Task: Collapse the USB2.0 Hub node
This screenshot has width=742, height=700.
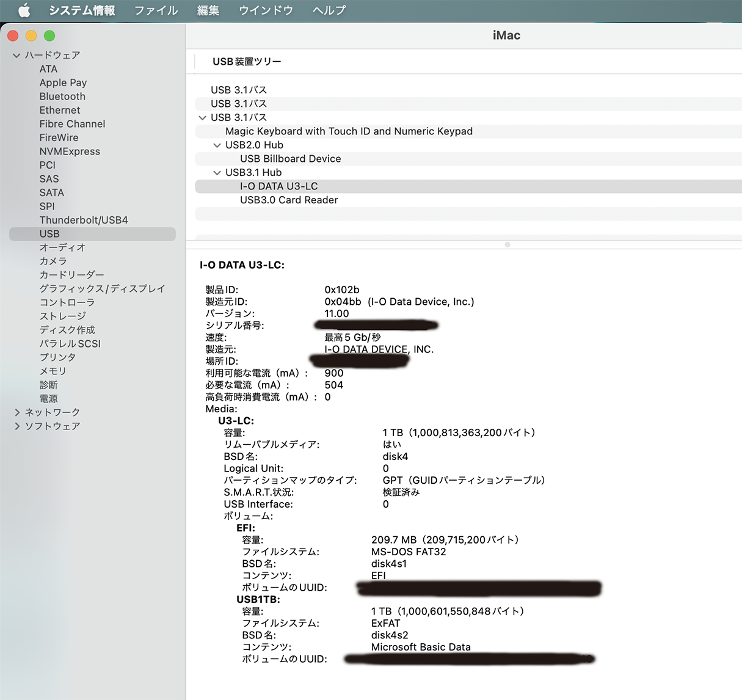Action: [x=217, y=145]
